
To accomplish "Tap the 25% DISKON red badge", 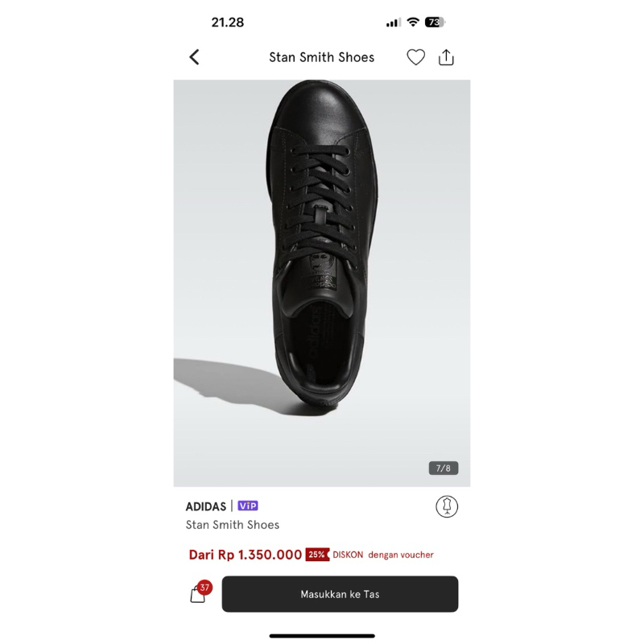I will [316, 555].
